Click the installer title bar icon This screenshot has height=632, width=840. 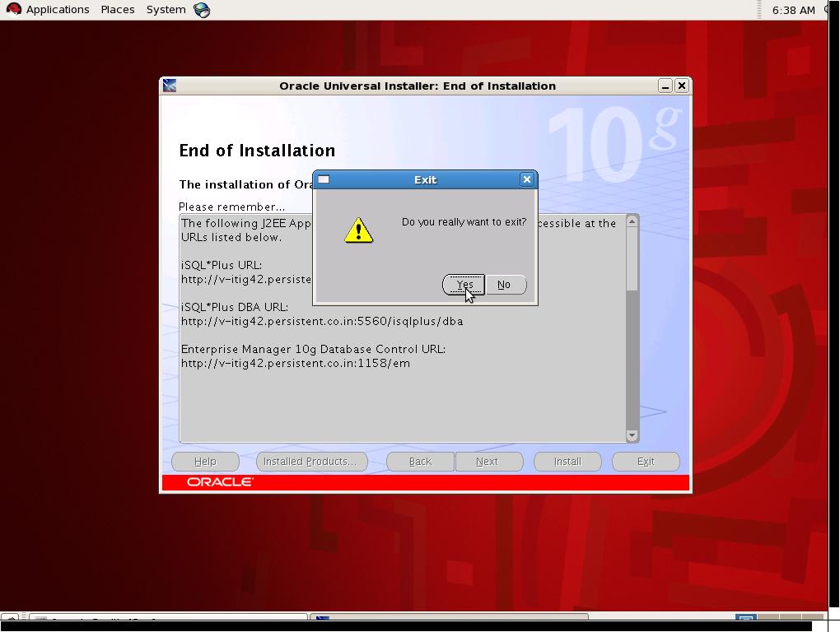pos(170,86)
